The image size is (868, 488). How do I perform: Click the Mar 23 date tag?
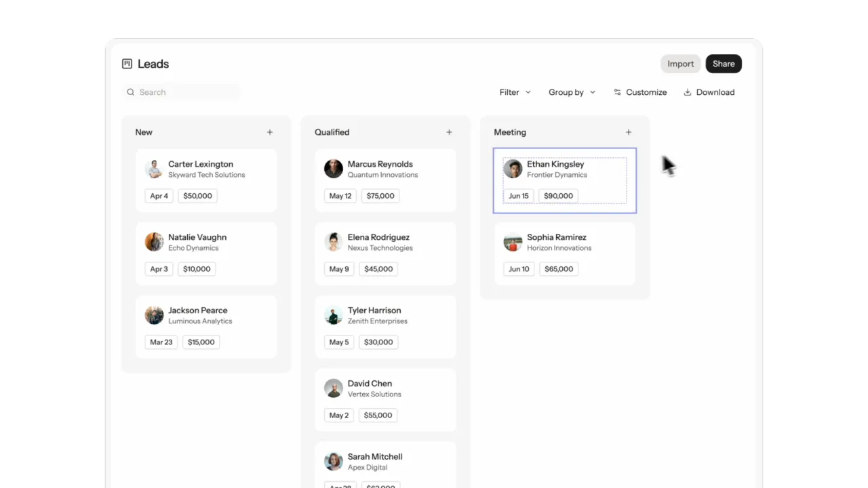tap(161, 342)
